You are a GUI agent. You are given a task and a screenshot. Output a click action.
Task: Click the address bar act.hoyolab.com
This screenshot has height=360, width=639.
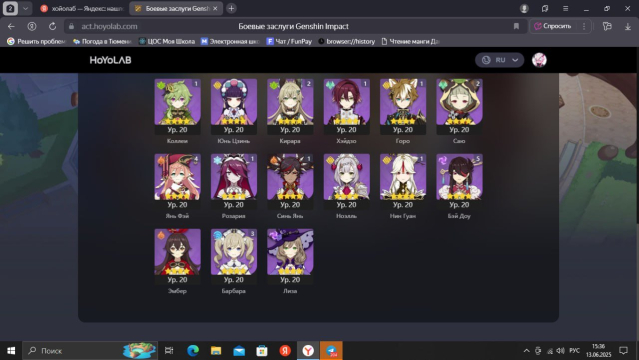point(109,26)
